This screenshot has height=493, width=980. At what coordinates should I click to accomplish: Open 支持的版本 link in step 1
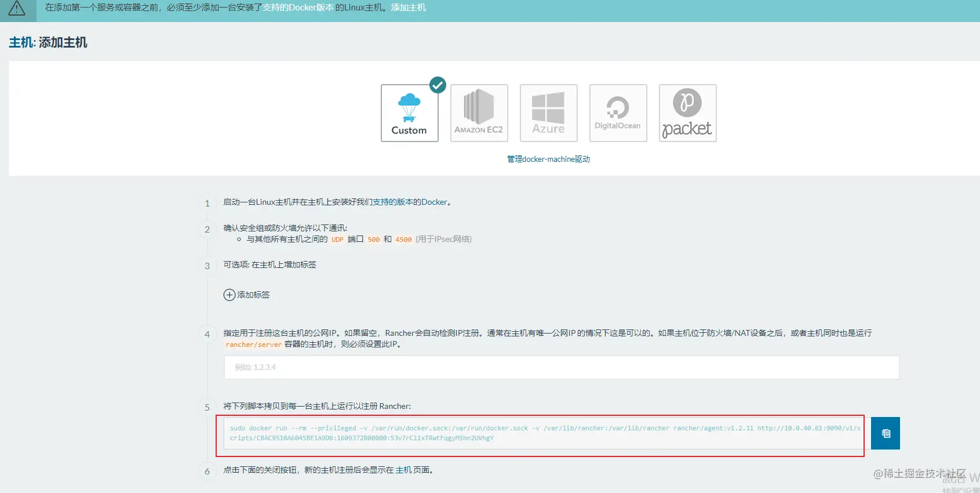pos(393,202)
